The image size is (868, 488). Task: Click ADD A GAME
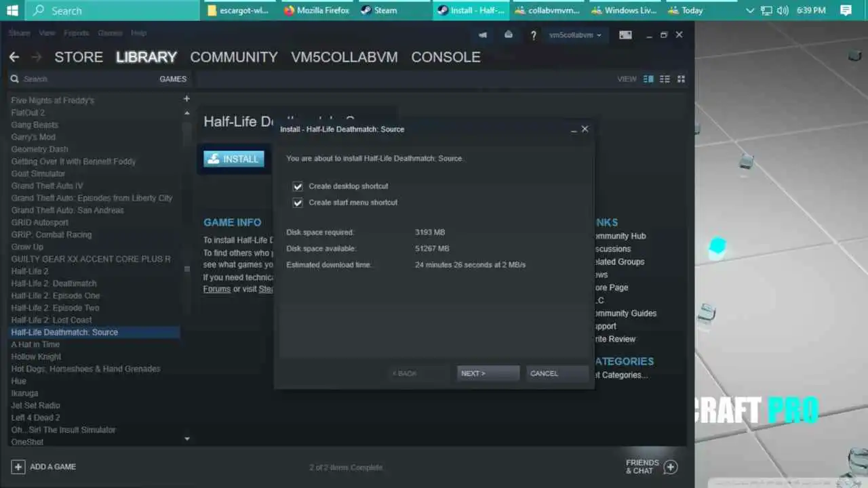tap(53, 466)
